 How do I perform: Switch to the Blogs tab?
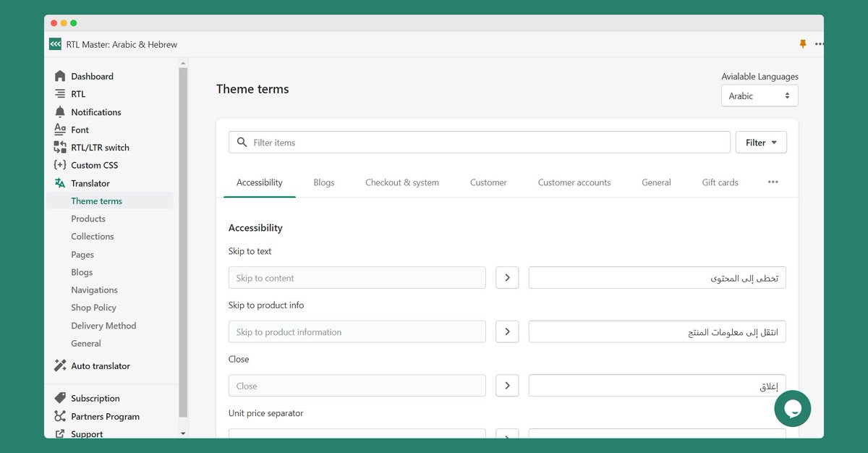tap(324, 182)
